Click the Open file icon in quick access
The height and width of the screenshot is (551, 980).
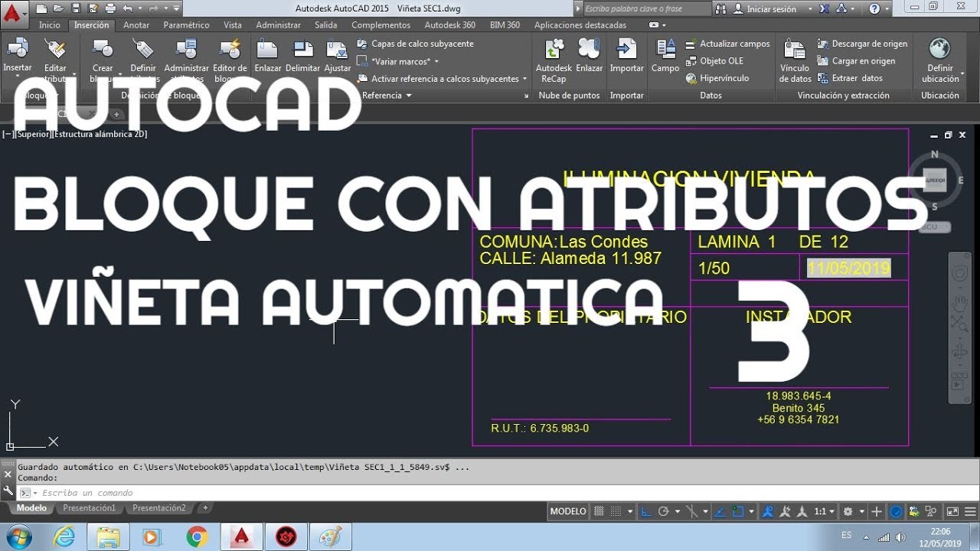tap(58, 9)
